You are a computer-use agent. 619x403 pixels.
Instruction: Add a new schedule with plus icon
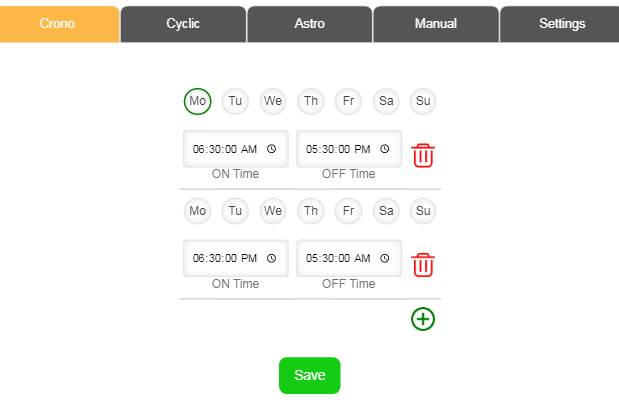coord(423,319)
